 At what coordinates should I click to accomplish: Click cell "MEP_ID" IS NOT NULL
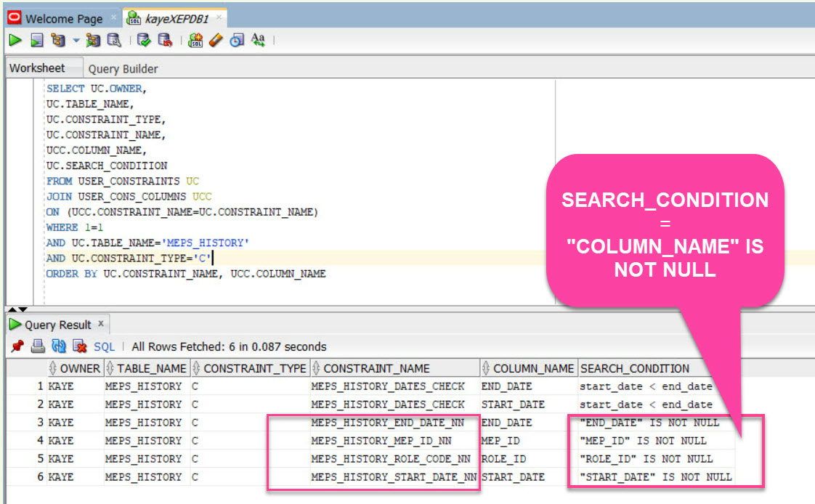(643, 441)
